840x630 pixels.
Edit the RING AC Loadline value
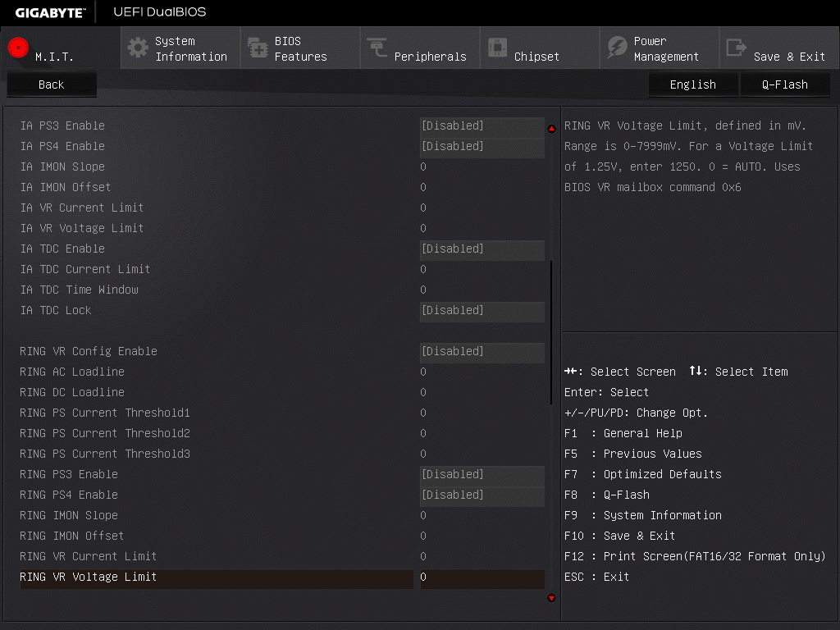coord(423,372)
